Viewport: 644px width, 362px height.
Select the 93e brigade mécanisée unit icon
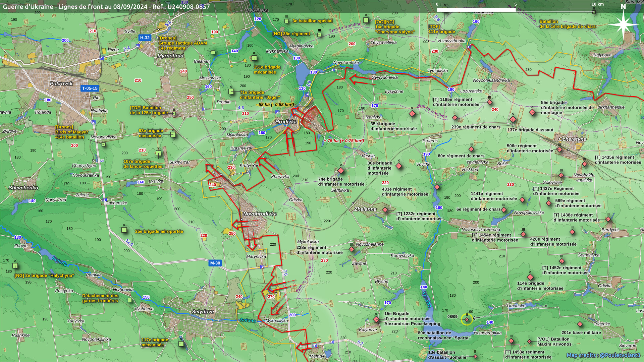tap(173, 135)
